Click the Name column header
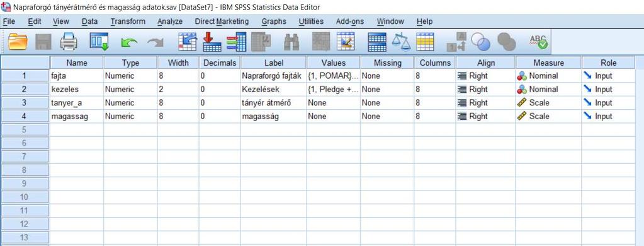This screenshot has width=644, height=246. click(77, 62)
